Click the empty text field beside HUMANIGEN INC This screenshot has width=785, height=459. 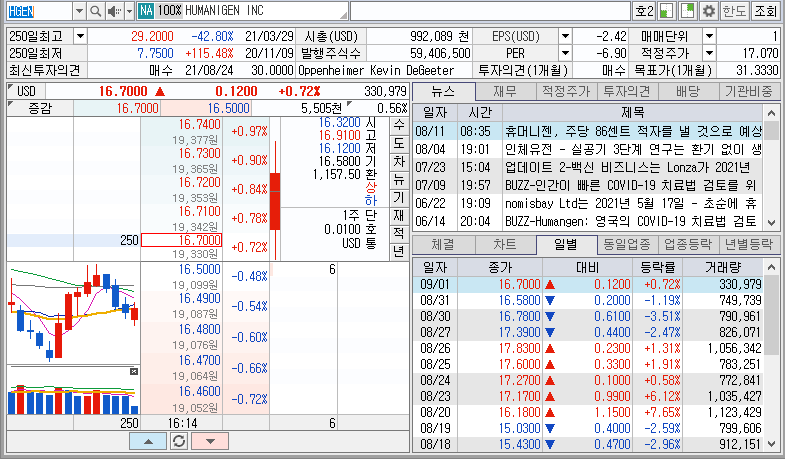[490, 11]
